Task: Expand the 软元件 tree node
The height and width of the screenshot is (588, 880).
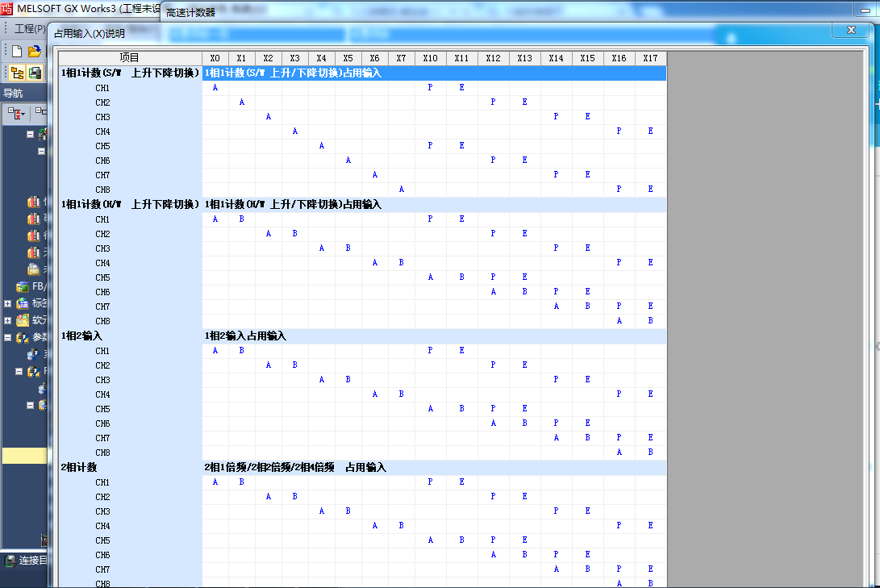Action: coord(8,321)
